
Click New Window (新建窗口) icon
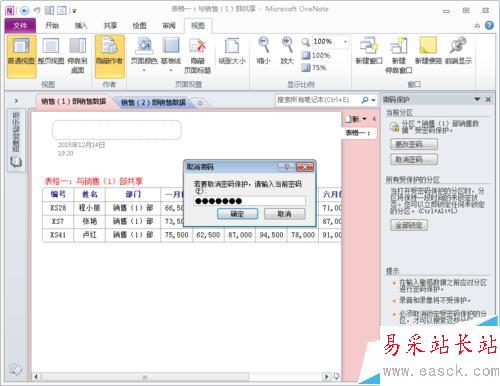pos(369,52)
